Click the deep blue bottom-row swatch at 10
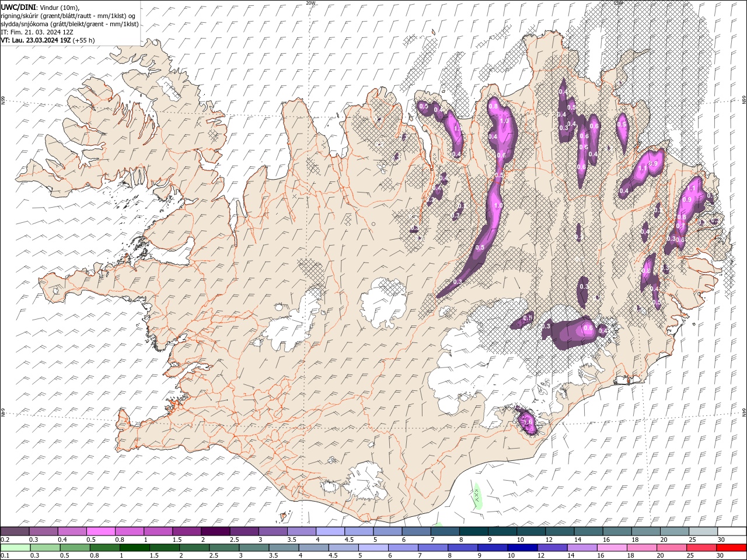 (x=522, y=548)
